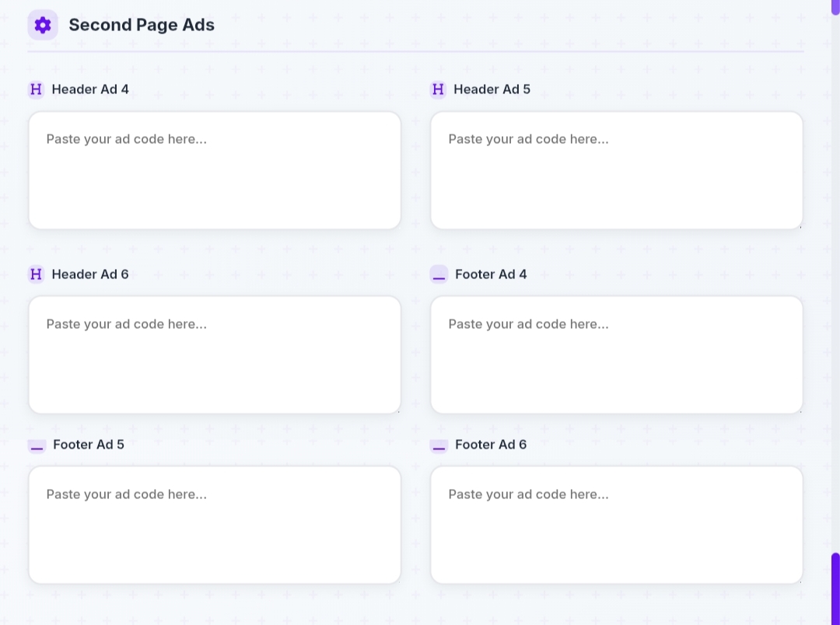
Task: Click the Footer Ad 6 label text
Action: click(491, 445)
